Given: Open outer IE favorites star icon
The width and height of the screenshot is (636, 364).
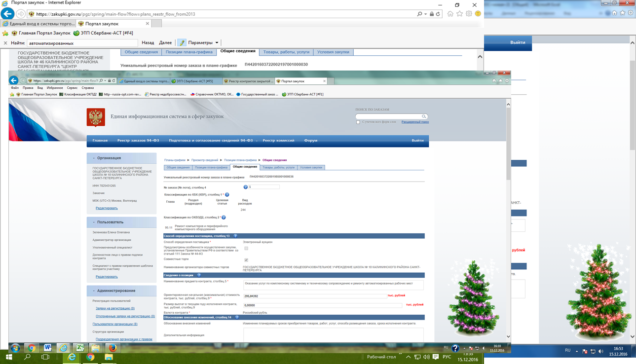Looking at the screenshot, I should pyautogui.click(x=459, y=14).
